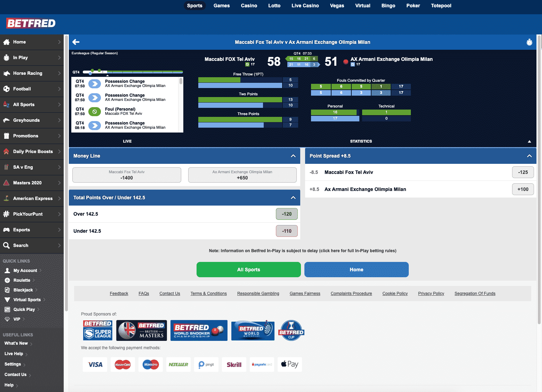Select the Horse Racing icon in sidebar
Image resolution: width=542 pixels, height=392 pixels.
7,73
